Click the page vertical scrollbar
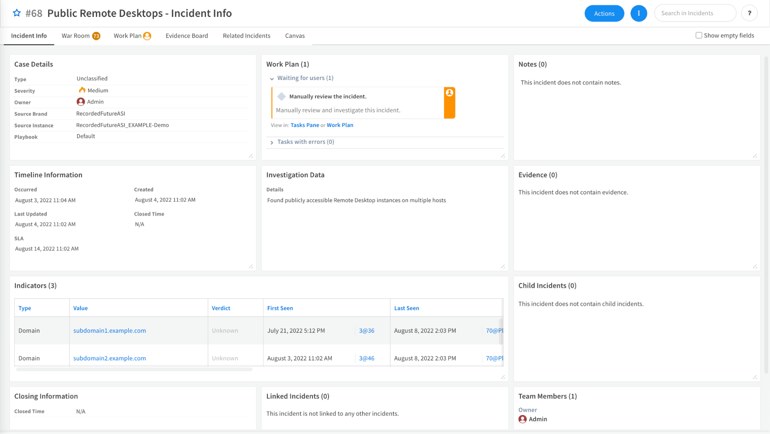 pyautogui.click(x=766, y=214)
